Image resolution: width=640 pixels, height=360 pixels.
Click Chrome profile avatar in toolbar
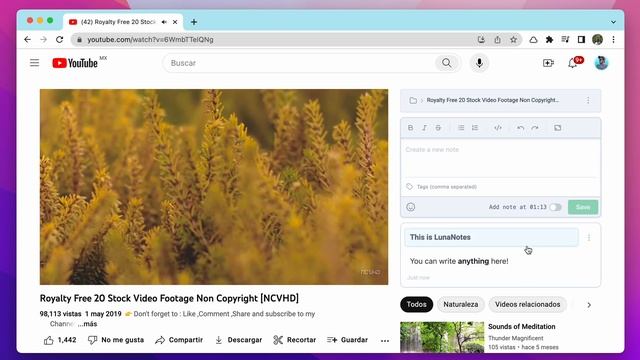pos(598,40)
